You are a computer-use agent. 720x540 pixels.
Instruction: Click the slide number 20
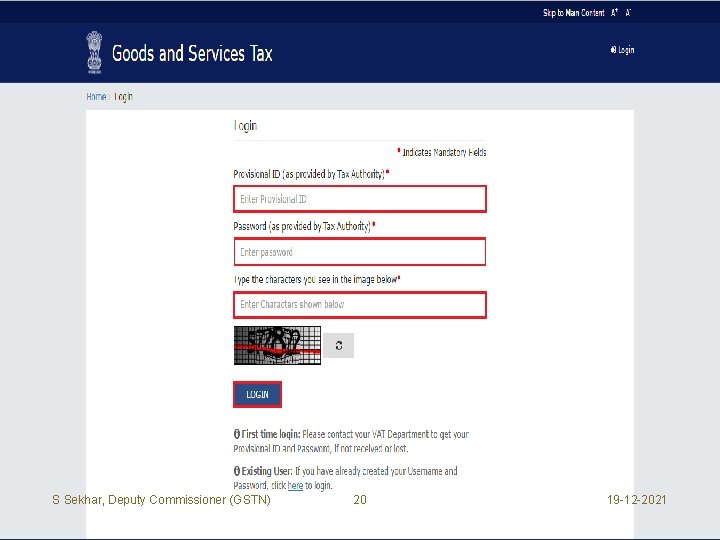[x=360, y=500]
